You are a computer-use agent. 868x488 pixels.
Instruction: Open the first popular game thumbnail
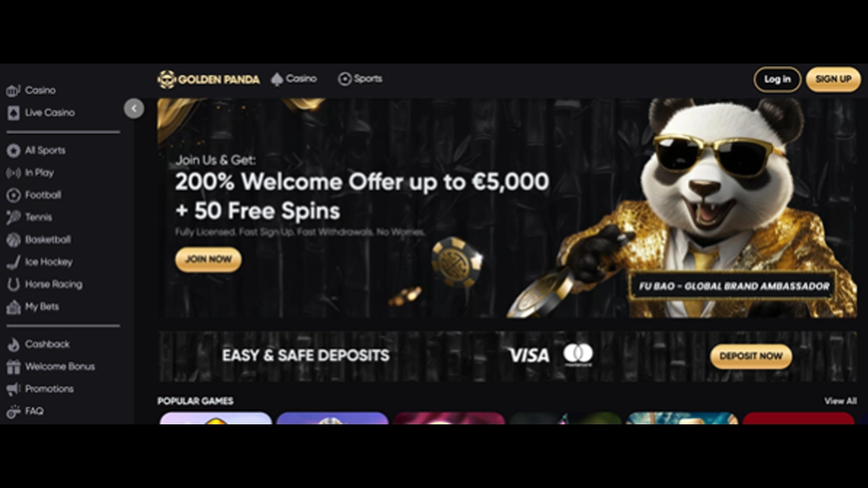point(216,418)
